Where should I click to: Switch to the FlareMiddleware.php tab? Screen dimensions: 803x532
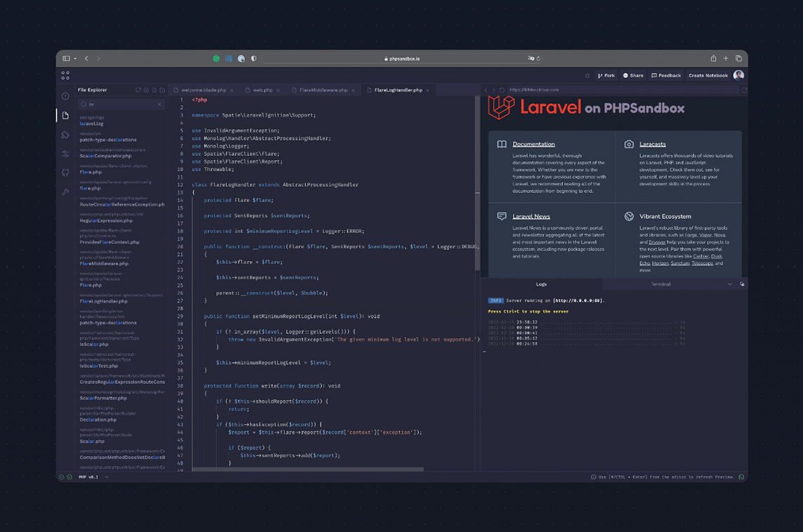point(323,90)
